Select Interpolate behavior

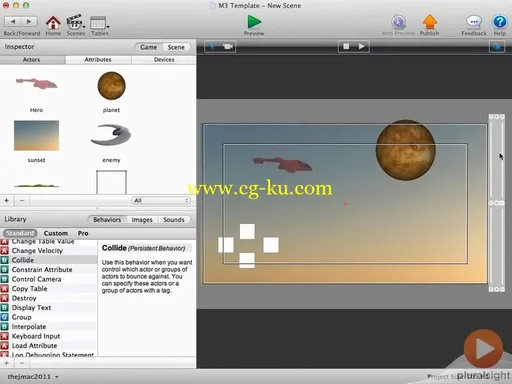point(49,327)
